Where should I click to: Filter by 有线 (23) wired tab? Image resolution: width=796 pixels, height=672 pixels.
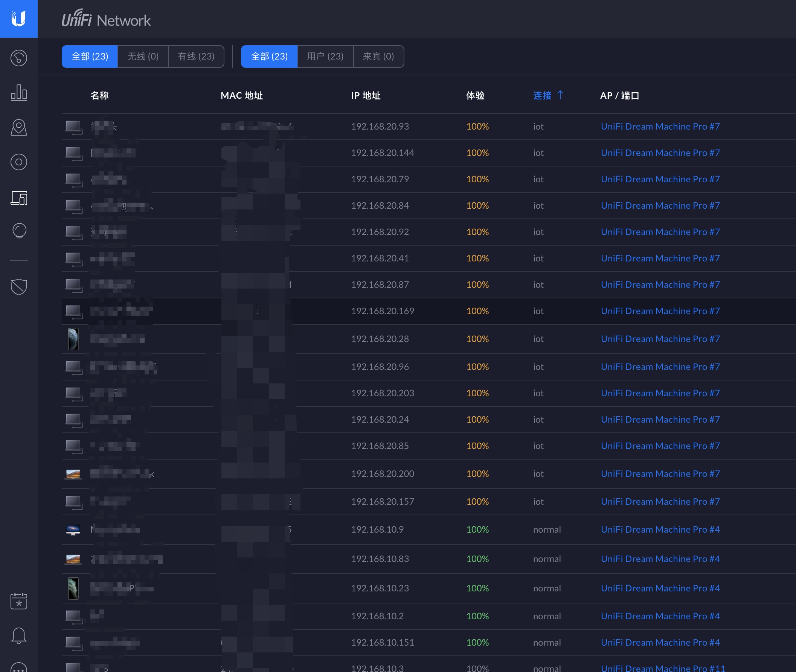[x=196, y=57]
